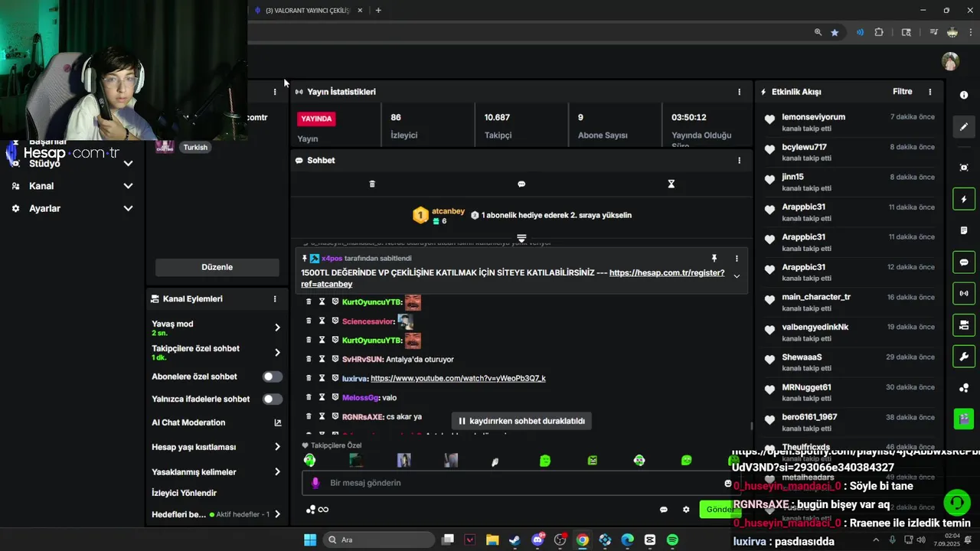Open Steam from the Windows taskbar
980x551 pixels.
tap(514, 540)
